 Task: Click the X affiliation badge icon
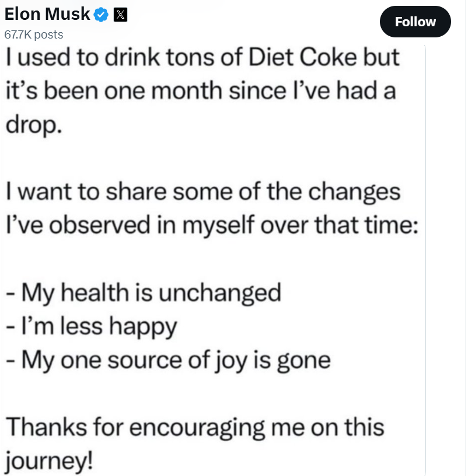coord(120,15)
